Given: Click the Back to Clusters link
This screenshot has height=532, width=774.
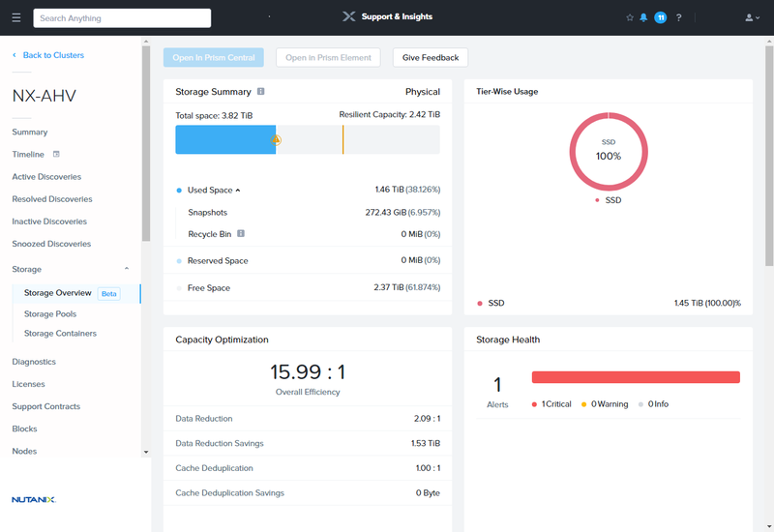Looking at the screenshot, I should (48, 55).
